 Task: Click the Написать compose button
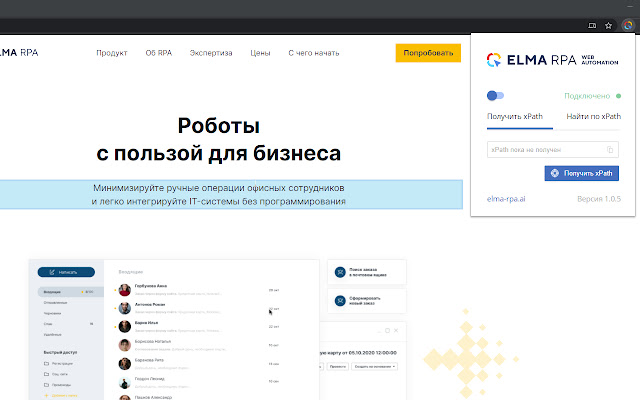click(x=66, y=272)
